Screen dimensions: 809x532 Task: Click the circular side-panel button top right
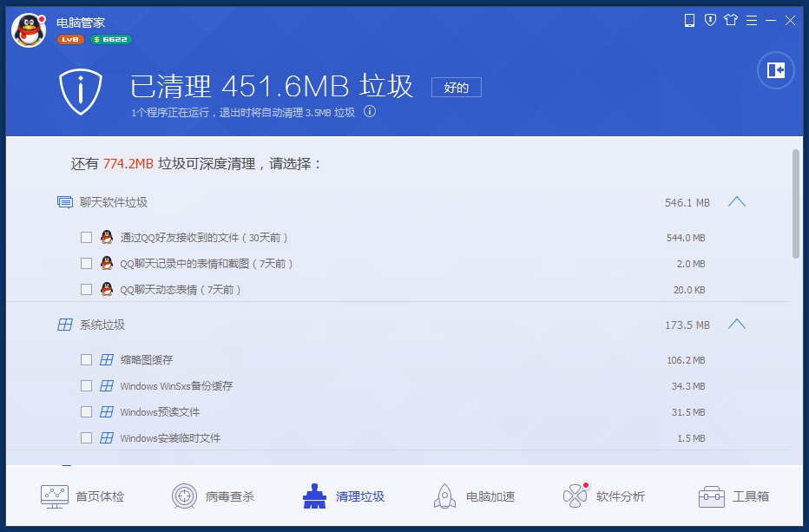coord(775,70)
